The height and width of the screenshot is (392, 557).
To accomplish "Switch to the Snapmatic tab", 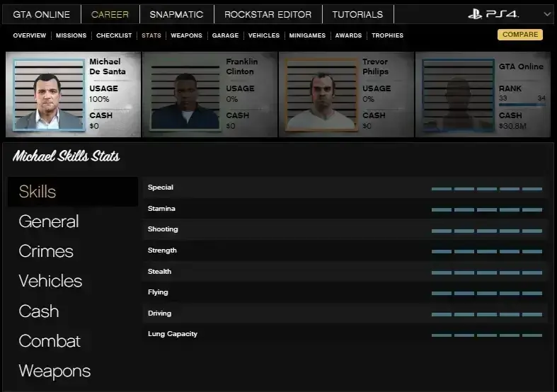I will (176, 14).
